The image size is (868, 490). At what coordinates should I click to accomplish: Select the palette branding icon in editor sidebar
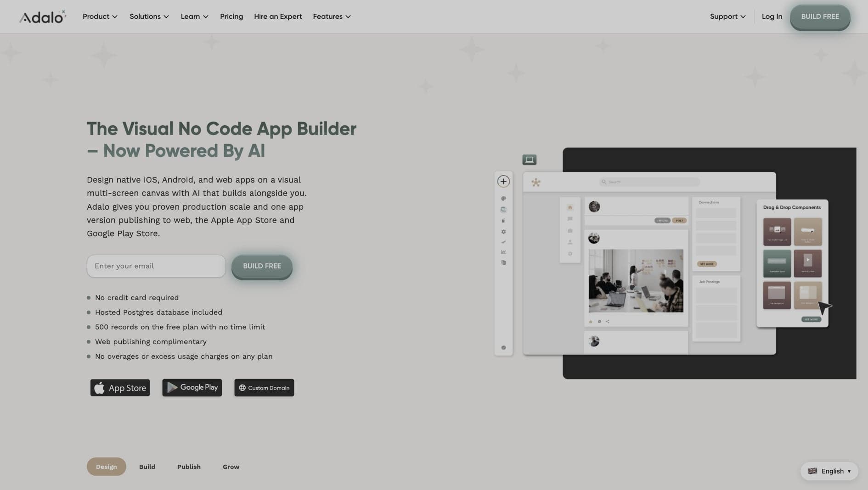503,199
